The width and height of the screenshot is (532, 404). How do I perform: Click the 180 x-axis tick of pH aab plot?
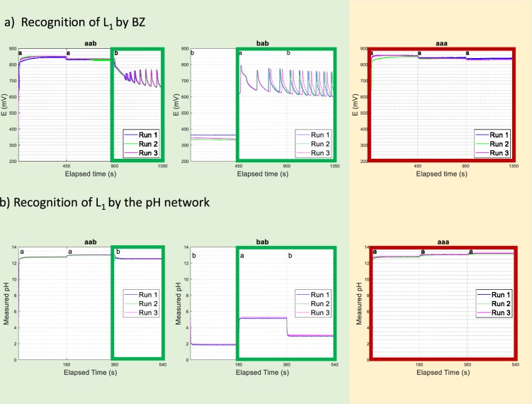[x=67, y=364]
